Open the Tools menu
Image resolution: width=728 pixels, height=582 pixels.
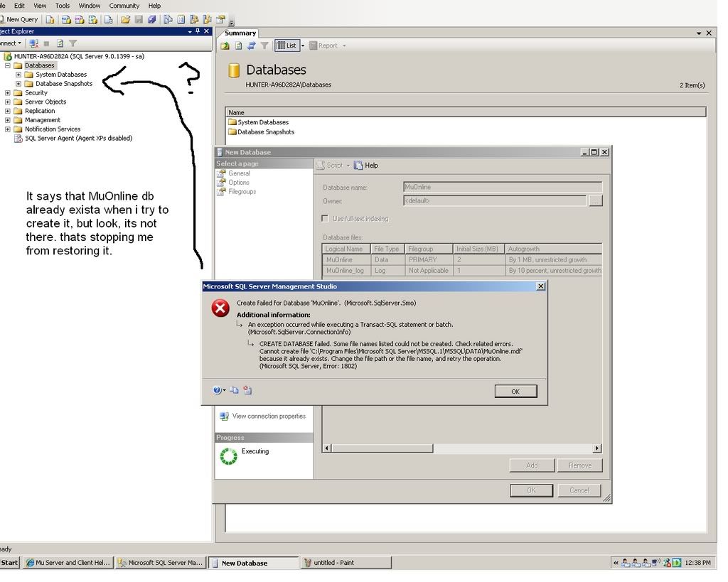[x=63, y=6]
